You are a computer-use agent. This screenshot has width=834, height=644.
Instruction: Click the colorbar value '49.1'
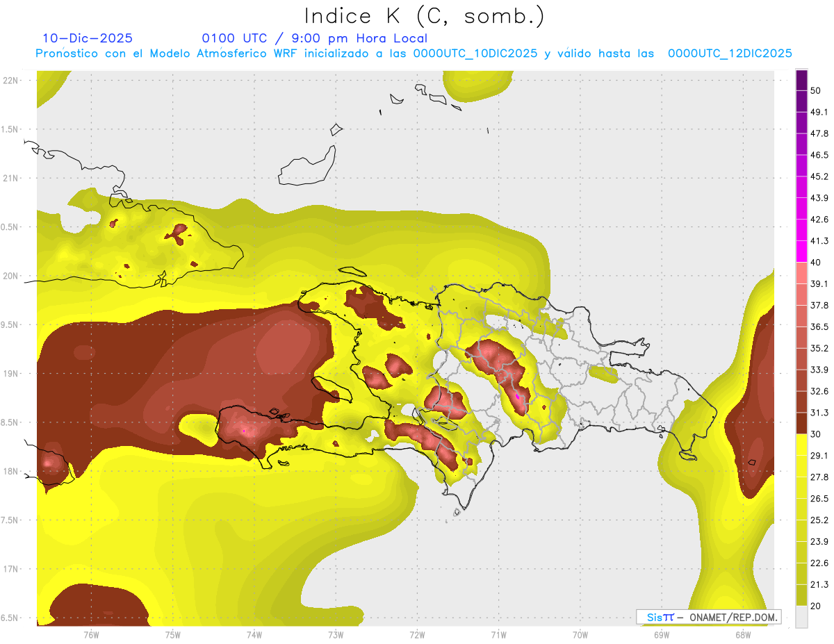[x=819, y=112]
